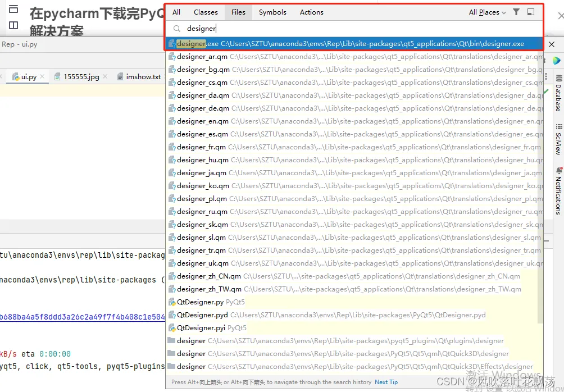Select designer_pl.qm in the list
Screen dimensions: 564x392
[x=354, y=199]
